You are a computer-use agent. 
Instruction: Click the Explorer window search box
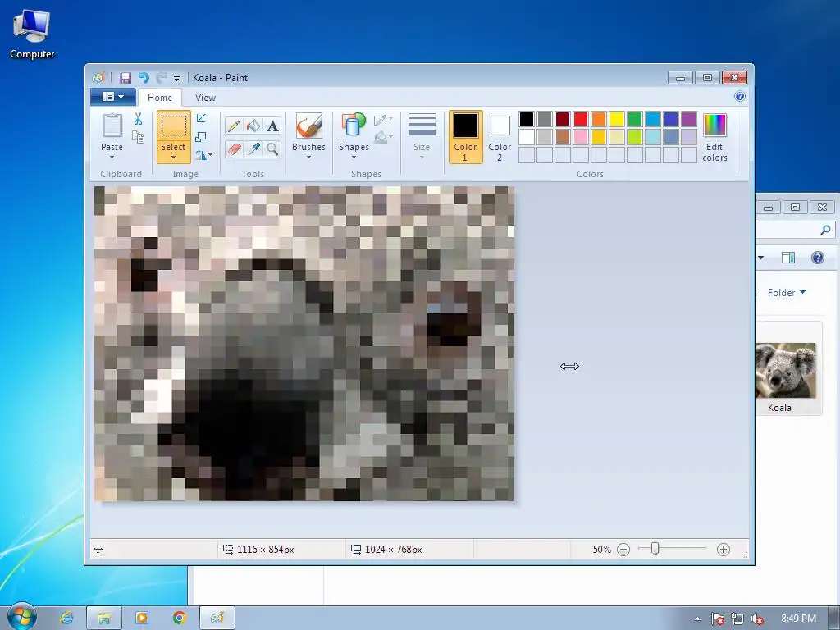(796, 231)
